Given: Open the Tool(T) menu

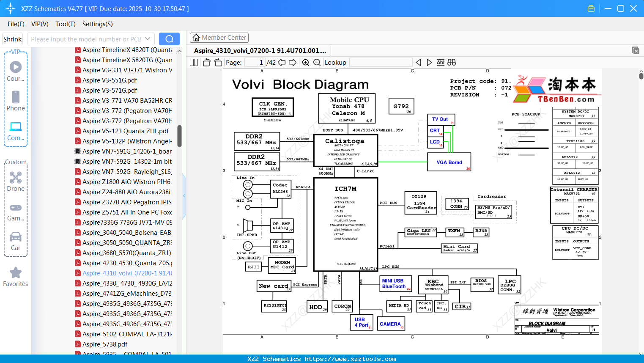Looking at the screenshot, I should point(66,24).
